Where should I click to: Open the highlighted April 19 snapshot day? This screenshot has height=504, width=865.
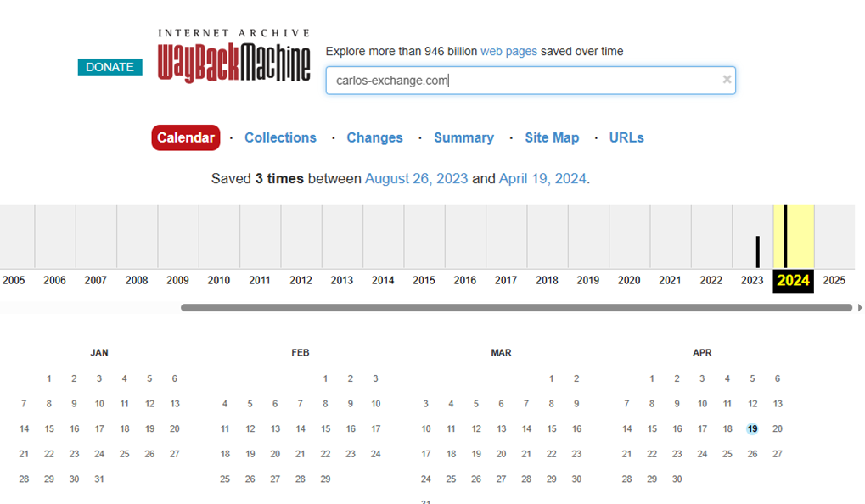click(x=752, y=429)
